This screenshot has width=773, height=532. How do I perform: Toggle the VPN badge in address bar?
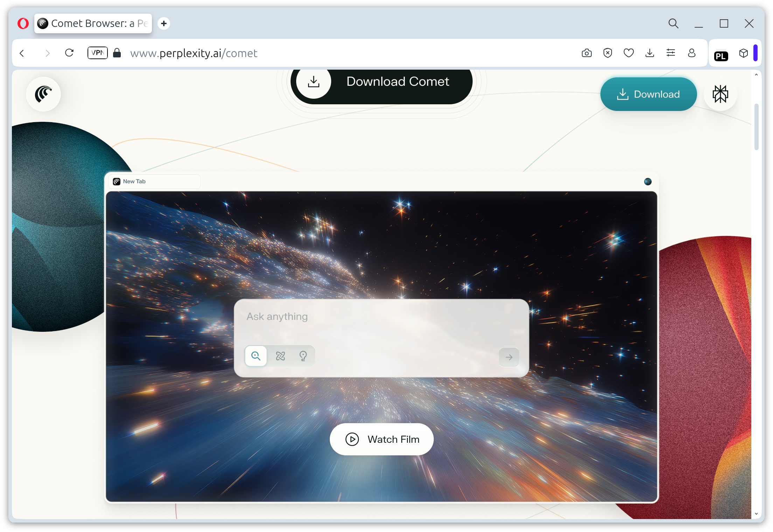click(97, 53)
